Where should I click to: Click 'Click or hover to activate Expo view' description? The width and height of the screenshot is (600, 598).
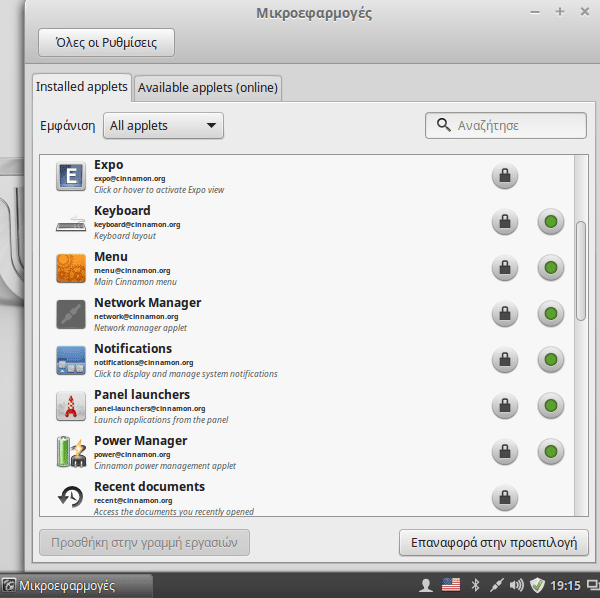(x=159, y=190)
